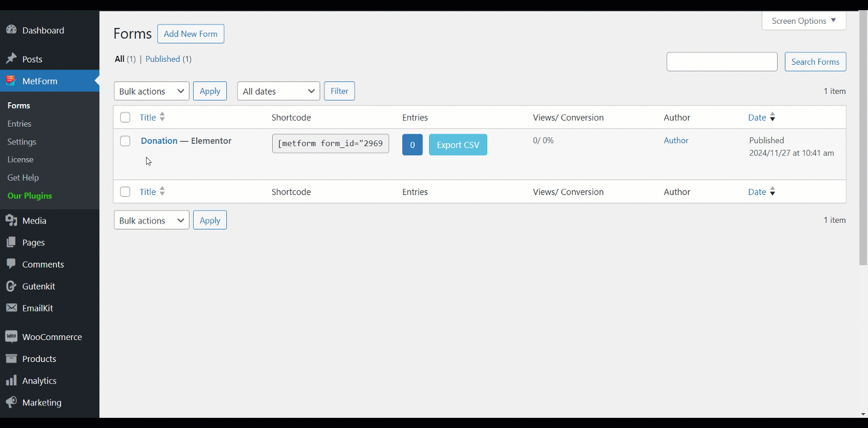Click the page vertical scrollbar thumb
Image resolution: width=868 pixels, height=428 pixels.
[x=863, y=138]
